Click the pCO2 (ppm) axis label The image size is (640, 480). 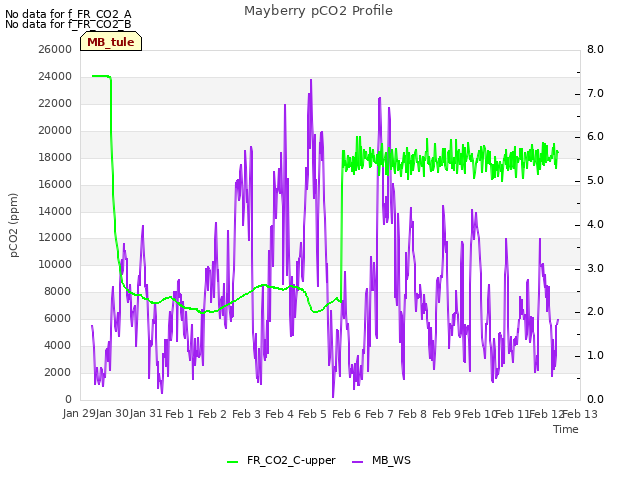click(x=13, y=225)
